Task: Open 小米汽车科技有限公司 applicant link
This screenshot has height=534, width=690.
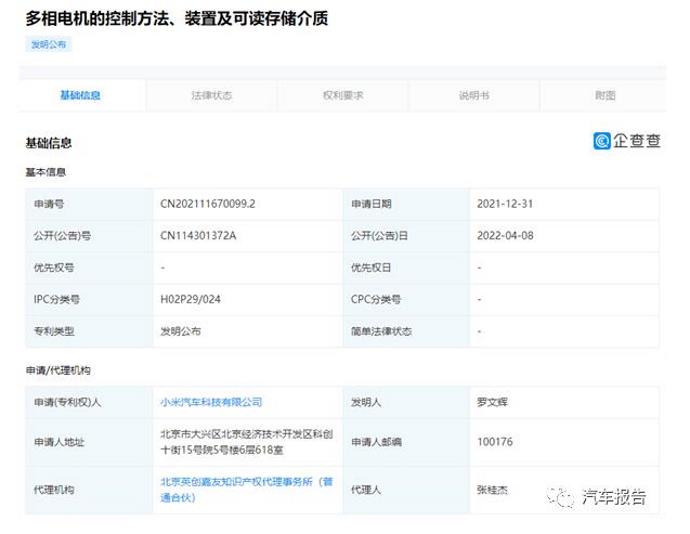Action: point(211,401)
